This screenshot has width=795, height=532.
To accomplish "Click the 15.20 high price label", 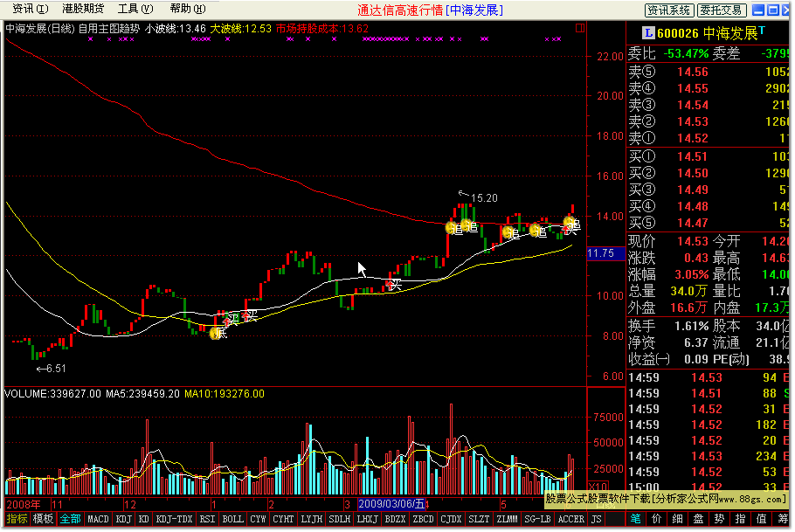I will (484, 198).
